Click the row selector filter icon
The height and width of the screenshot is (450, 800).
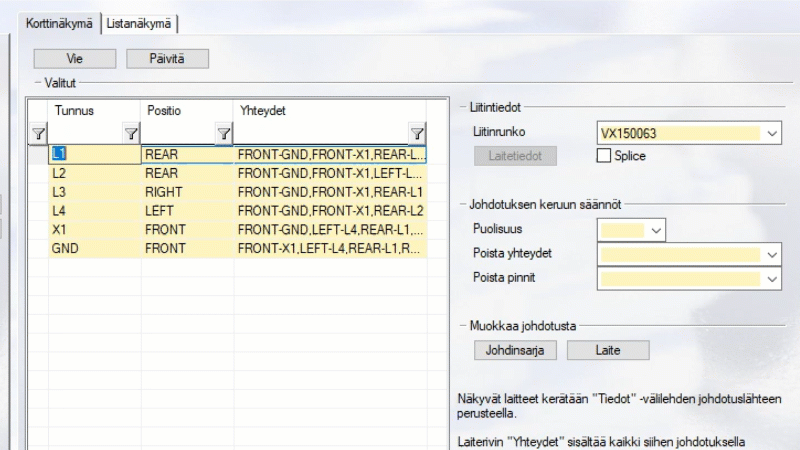point(38,133)
